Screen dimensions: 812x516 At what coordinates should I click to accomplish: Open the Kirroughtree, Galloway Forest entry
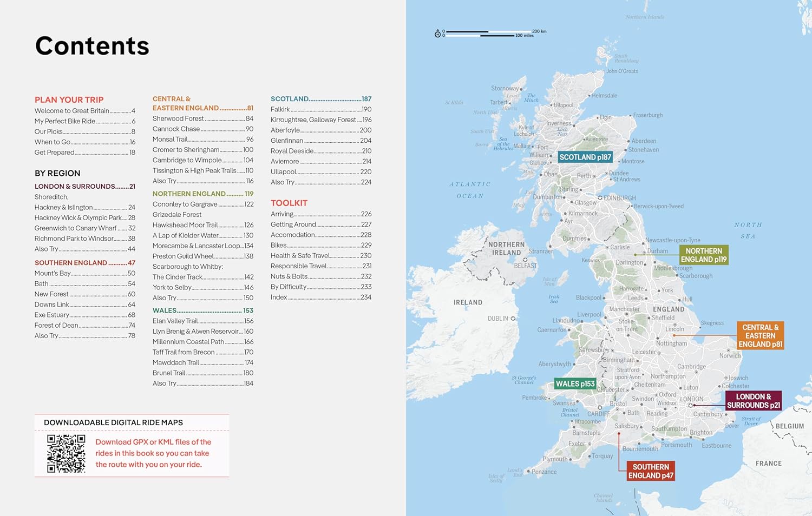pos(320,120)
